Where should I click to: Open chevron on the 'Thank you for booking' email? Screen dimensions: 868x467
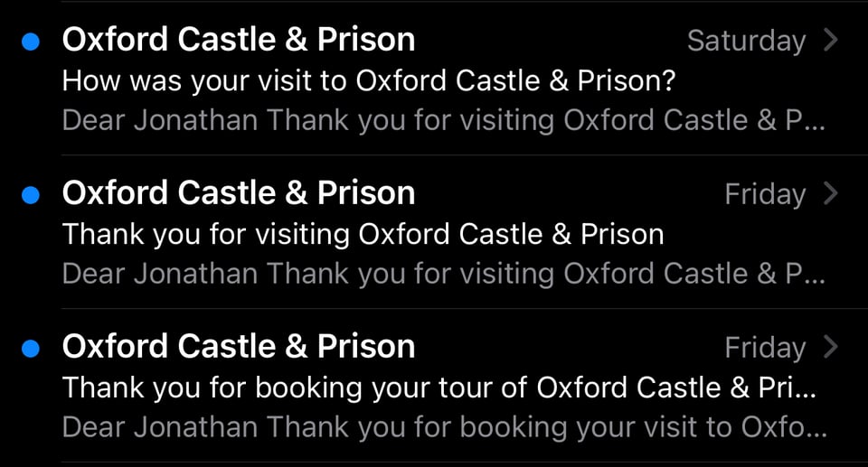(832, 348)
